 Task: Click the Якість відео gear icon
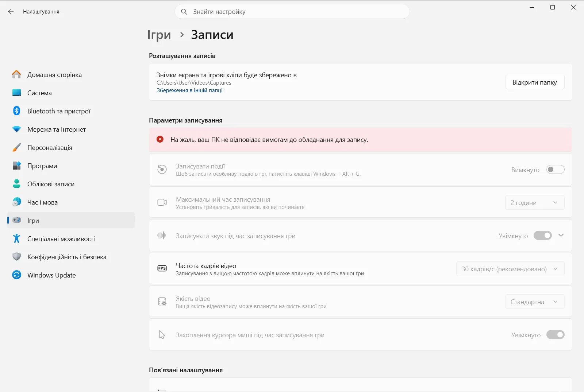[162, 302]
